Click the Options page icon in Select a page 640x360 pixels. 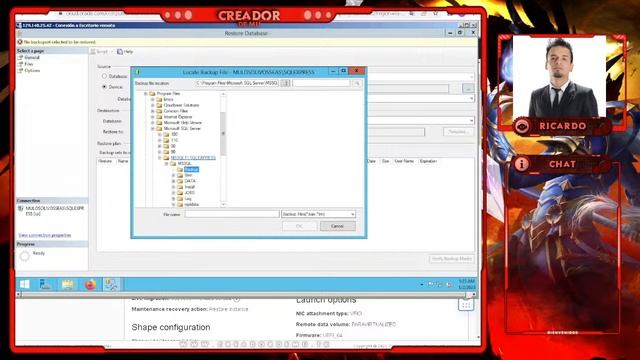20,71
